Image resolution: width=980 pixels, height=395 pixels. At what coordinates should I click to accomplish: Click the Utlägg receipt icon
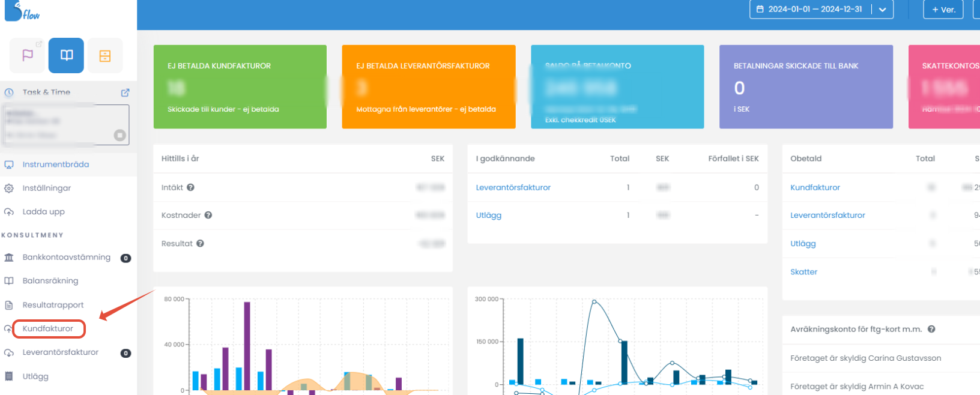click(9, 376)
